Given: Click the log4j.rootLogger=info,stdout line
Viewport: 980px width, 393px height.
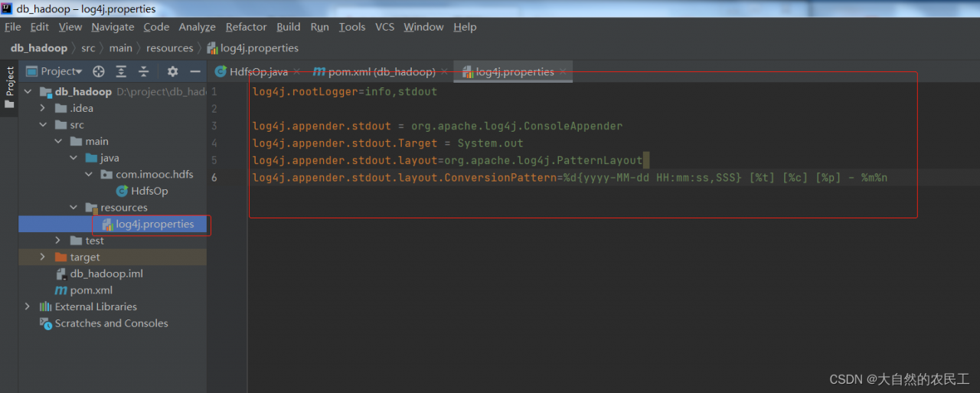Looking at the screenshot, I should point(345,91).
